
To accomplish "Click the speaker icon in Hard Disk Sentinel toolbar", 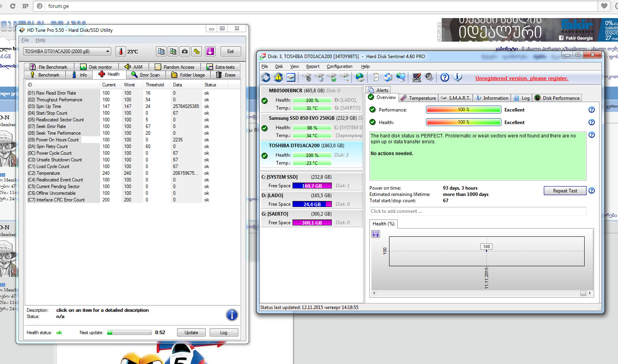I will tap(429, 77).
